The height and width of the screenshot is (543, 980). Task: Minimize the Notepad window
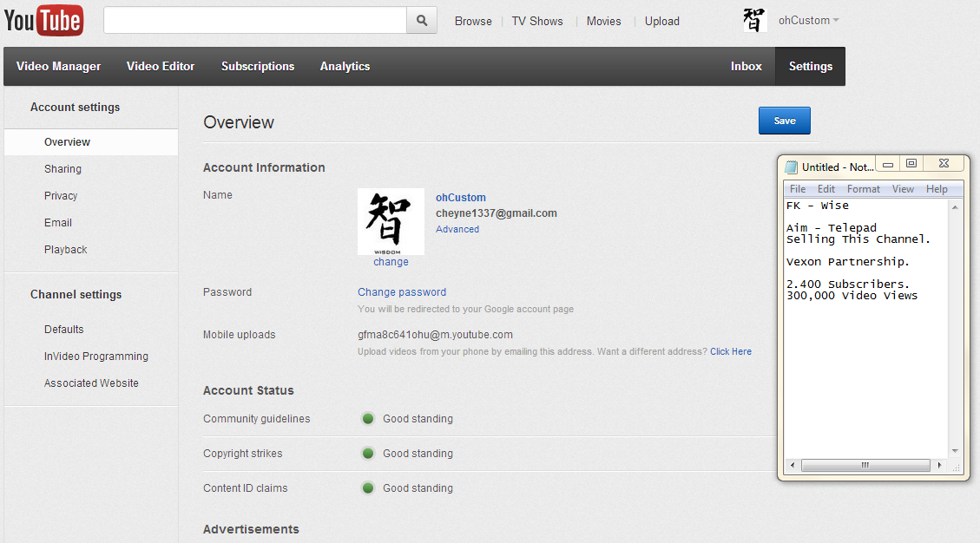(887, 164)
